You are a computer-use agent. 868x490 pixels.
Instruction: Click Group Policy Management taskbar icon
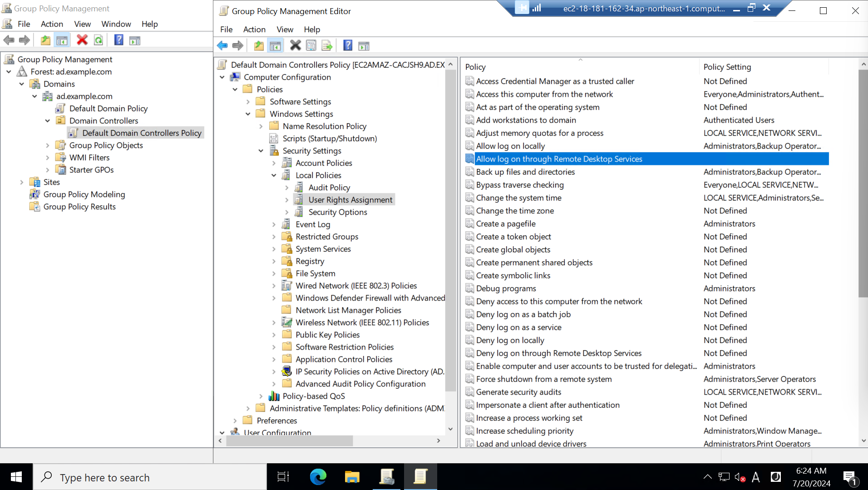[x=386, y=477]
